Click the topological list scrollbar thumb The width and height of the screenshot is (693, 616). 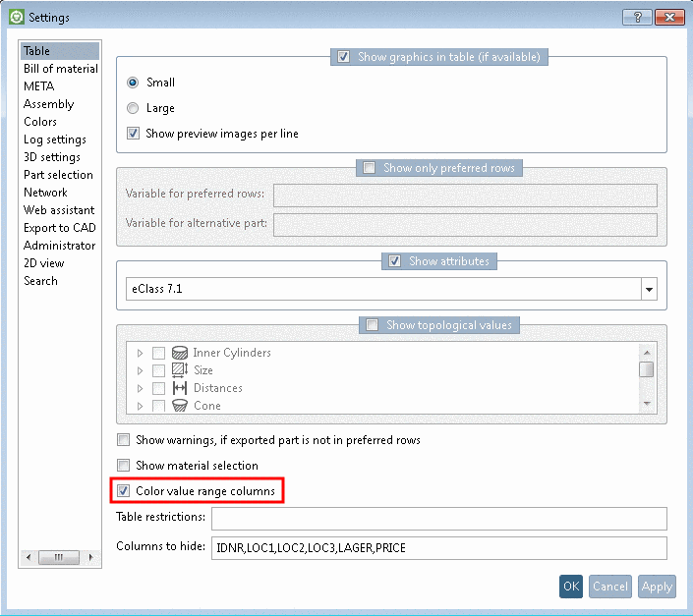tap(646, 369)
